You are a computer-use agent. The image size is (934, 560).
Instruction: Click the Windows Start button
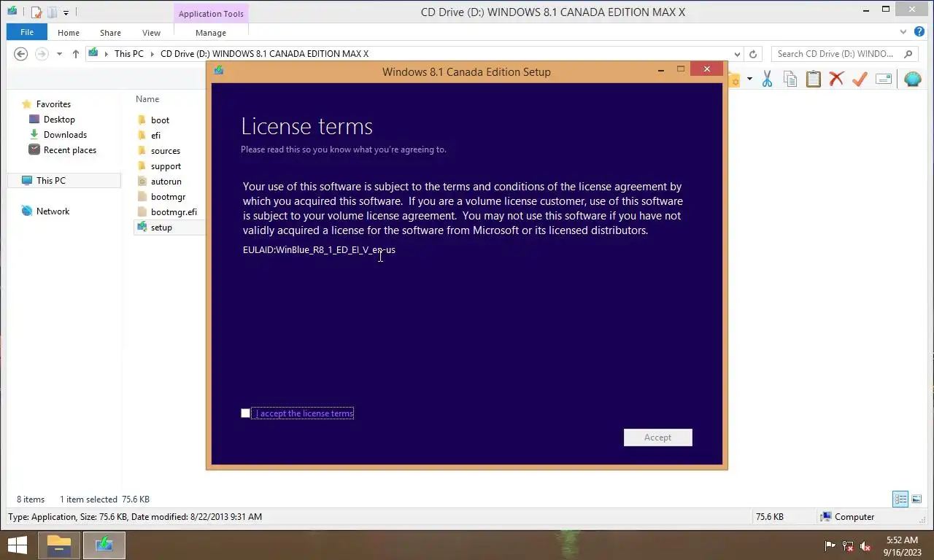pyautogui.click(x=18, y=545)
